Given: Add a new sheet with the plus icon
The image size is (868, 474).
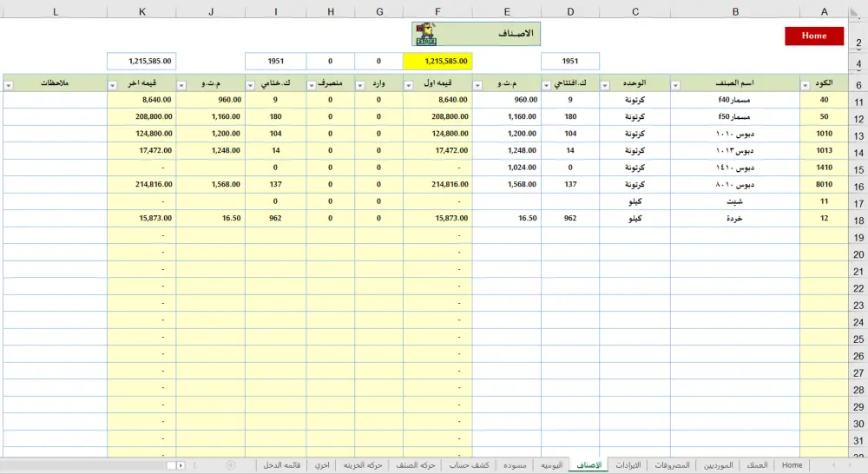Looking at the screenshot, I should click(231, 465).
